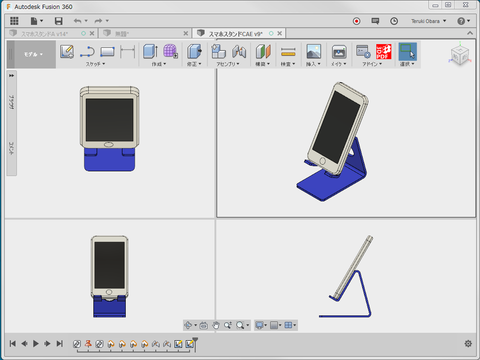480x360 pixels.
Task: Open the モデル workspace switcher
Action: coord(33,54)
